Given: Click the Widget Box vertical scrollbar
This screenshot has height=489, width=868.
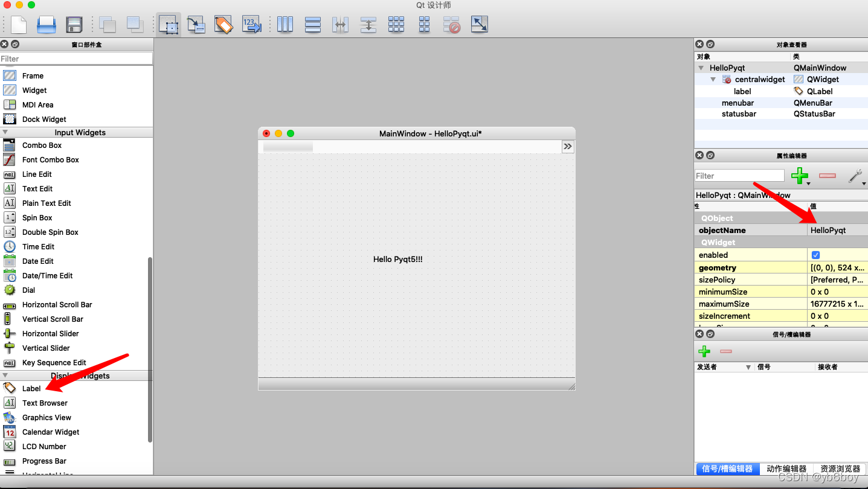Looking at the screenshot, I should pos(150,350).
